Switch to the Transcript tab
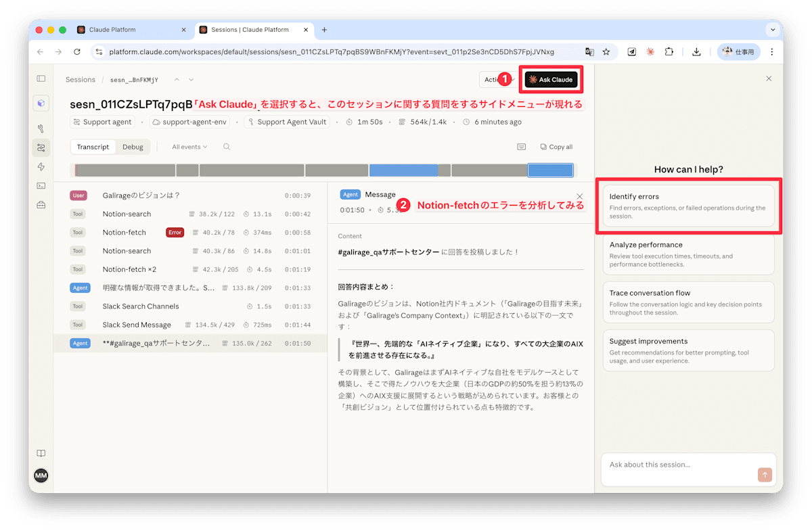The width and height of the screenshot is (812, 531). 93,147
